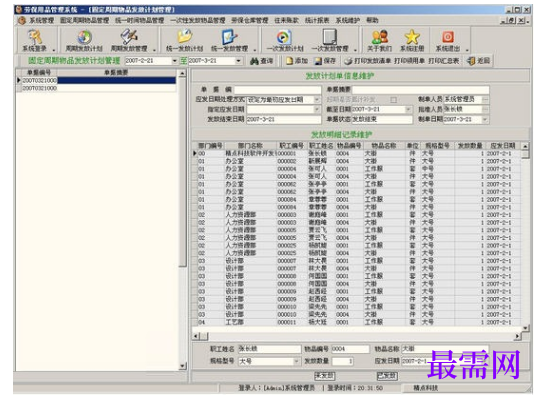This screenshot has width=539, height=396.
Task: Open the start date 2007-2-21 dropdown
Action: click(x=175, y=61)
